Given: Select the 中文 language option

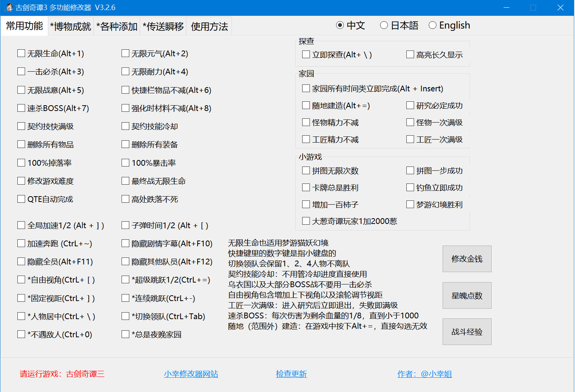Looking at the screenshot, I should pyautogui.click(x=340, y=25).
